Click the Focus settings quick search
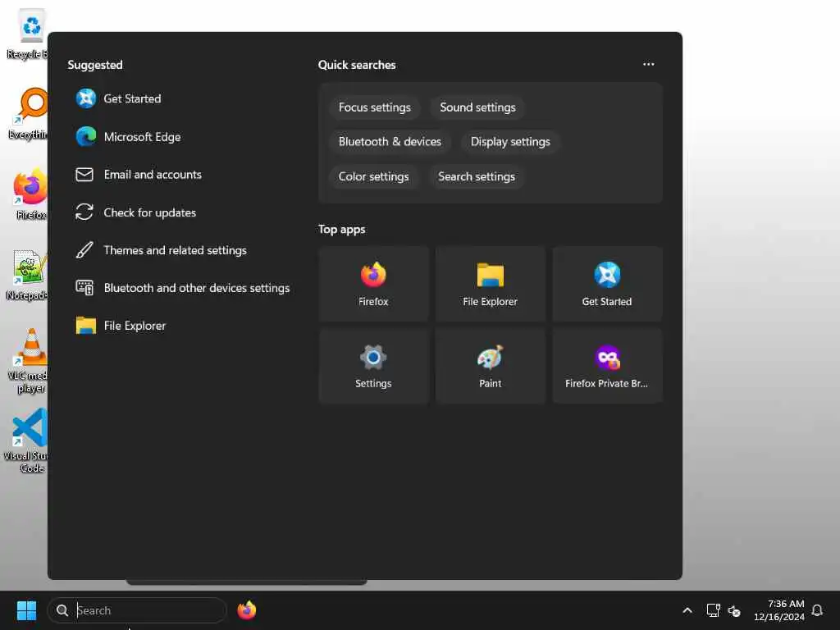 tap(374, 107)
